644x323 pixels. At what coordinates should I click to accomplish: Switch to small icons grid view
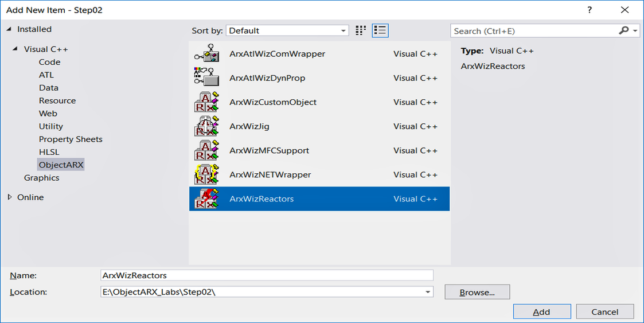point(361,30)
